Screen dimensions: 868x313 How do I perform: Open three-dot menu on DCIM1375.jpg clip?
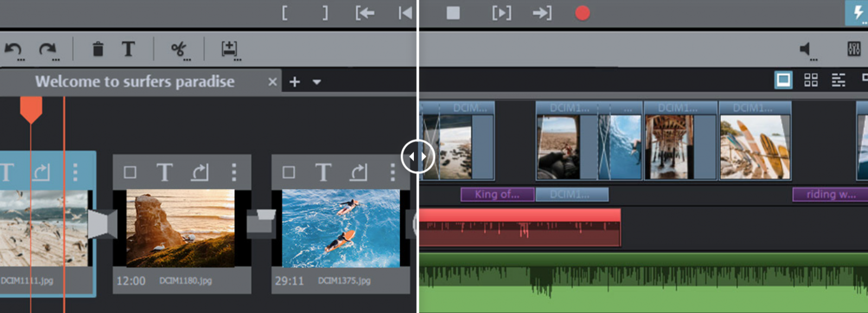(392, 173)
